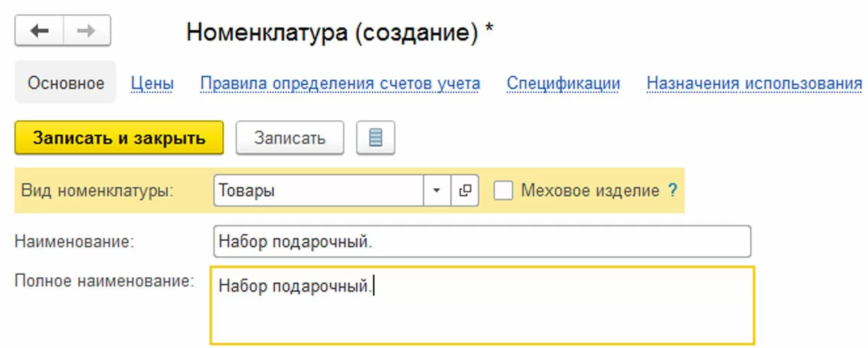868x348 pixels.
Task: Open the Цены tab
Action: pos(152,83)
